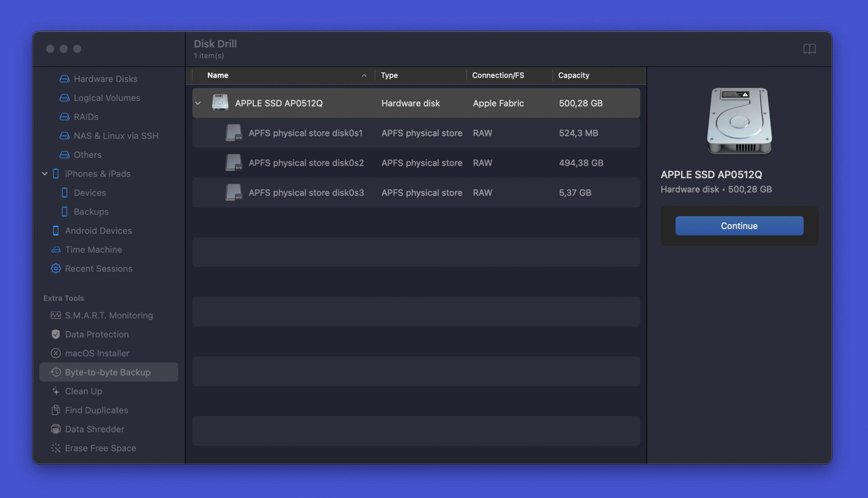This screenshot has width=868, height=498.
Task: Click the Find Duplicates documents icon
Action: (56, 410)
